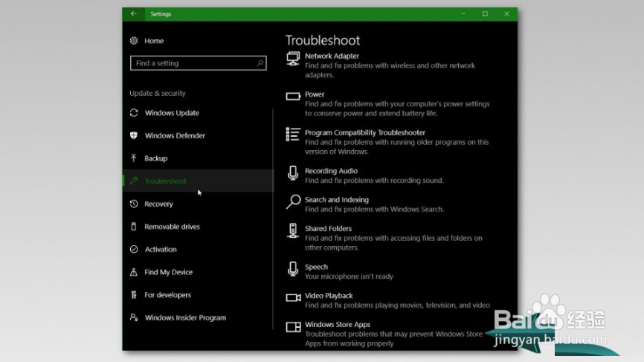Click the Speech microphone icon
This screenshot has width=644, height=362.
tap(293, 269)
